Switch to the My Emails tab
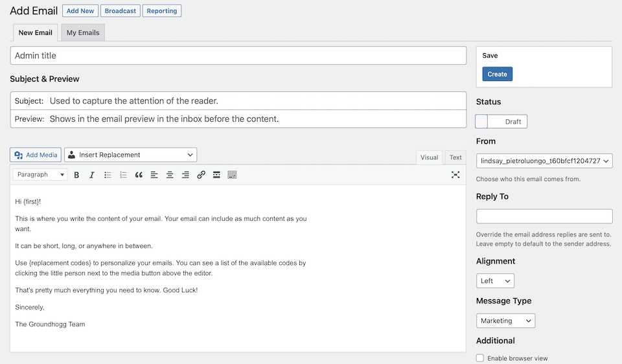Viewport: 622px width, 364px height. (83, 33)
